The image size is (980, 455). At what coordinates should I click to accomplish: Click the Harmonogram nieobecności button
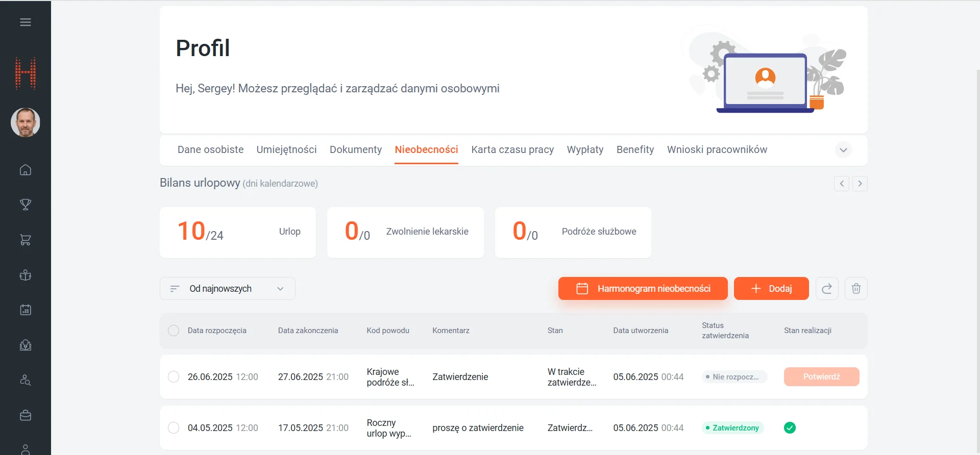[x=643, y=289]
